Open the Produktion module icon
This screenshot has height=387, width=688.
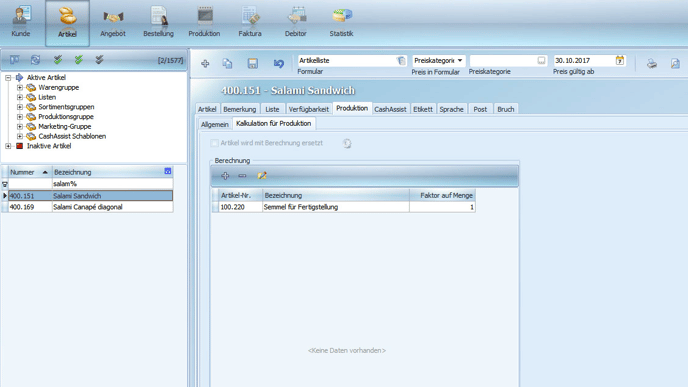tap(204, 22)
